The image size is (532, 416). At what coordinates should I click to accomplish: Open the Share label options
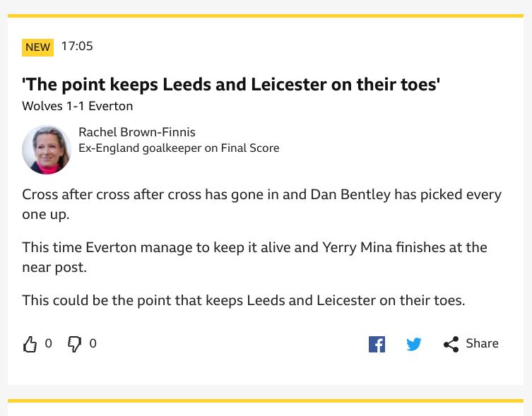[482, 343]
